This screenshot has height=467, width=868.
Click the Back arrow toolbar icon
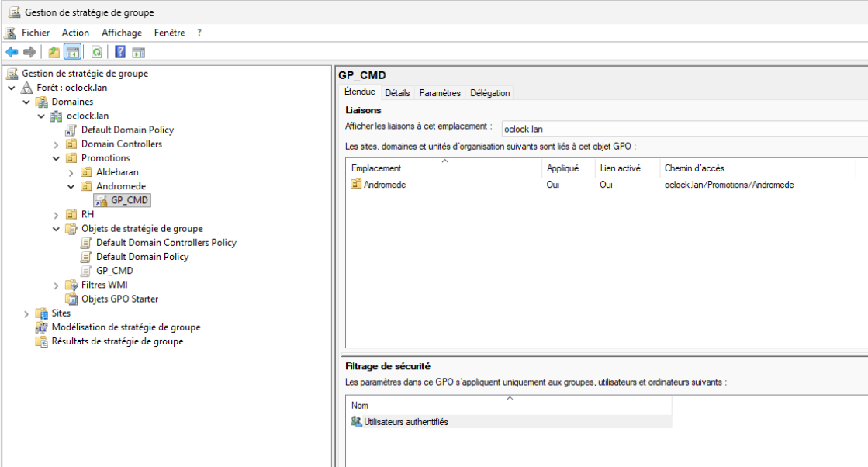pos(12,52)
